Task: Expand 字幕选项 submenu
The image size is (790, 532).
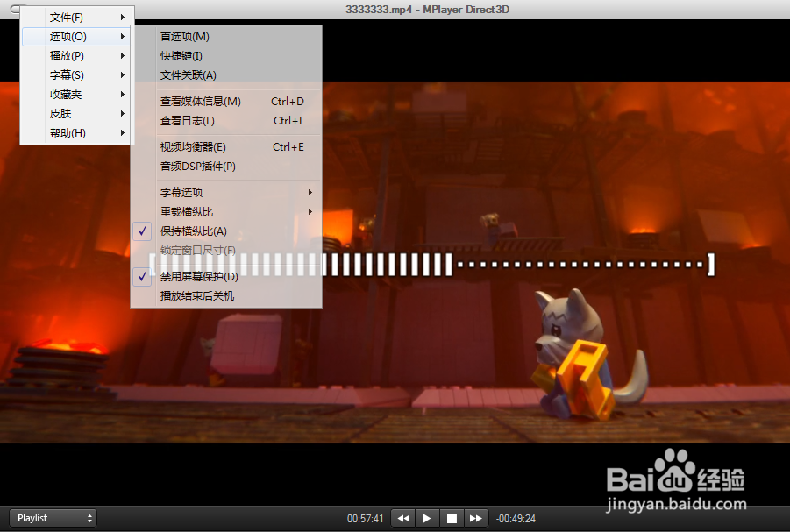Action: click(x=225, y=193)
